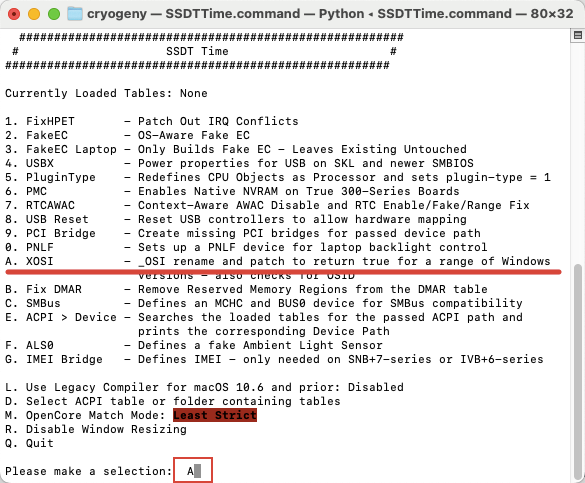The image size is (585, 483).
Task: Click the FixHPET menu entry
Action: click(x=152, y=121)
